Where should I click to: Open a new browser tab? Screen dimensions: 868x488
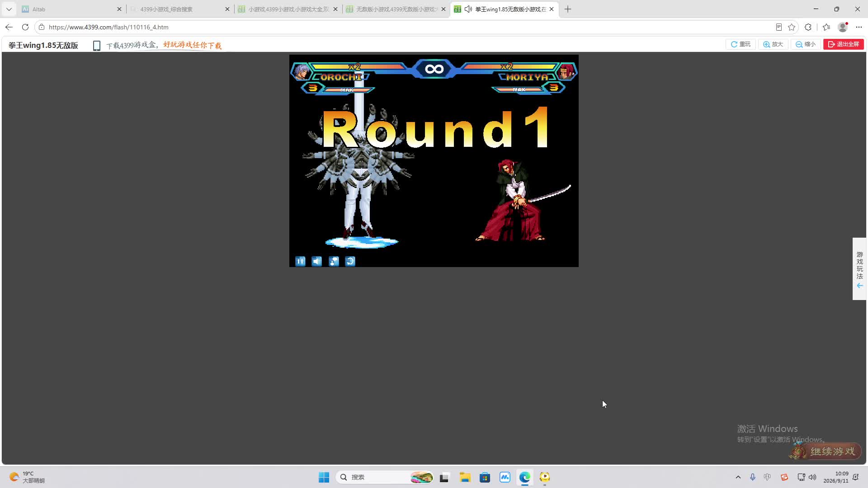[568, 9]
